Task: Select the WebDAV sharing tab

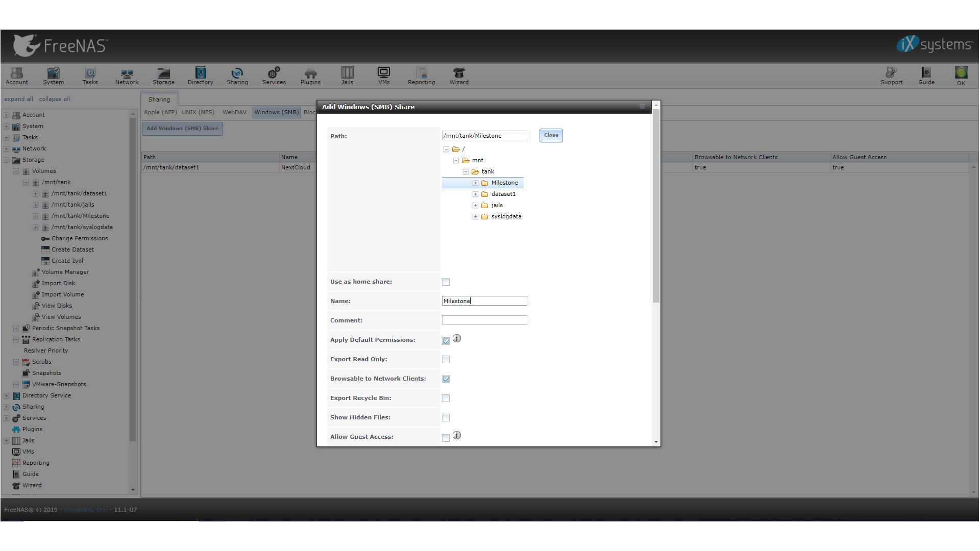Action: click(234, 112)
